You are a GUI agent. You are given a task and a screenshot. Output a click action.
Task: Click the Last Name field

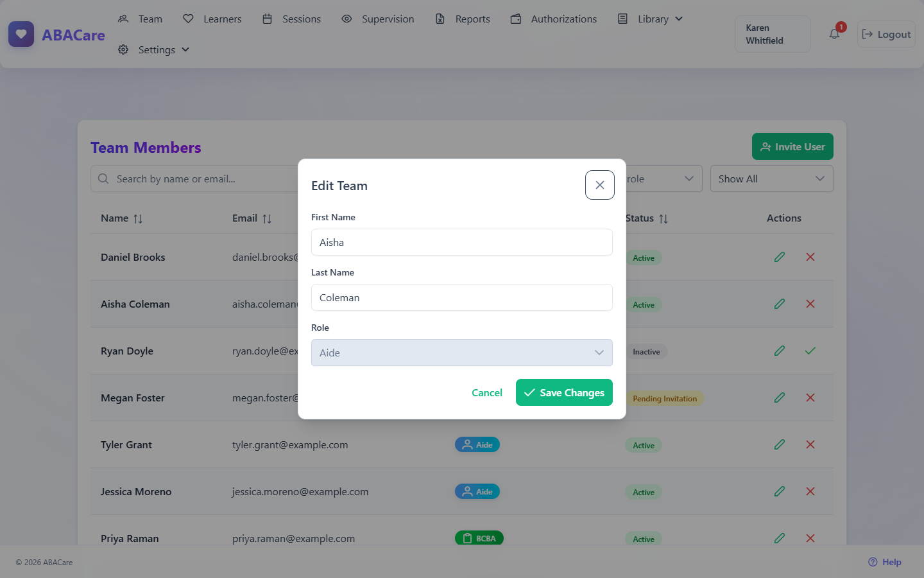(x=462, y=297)
